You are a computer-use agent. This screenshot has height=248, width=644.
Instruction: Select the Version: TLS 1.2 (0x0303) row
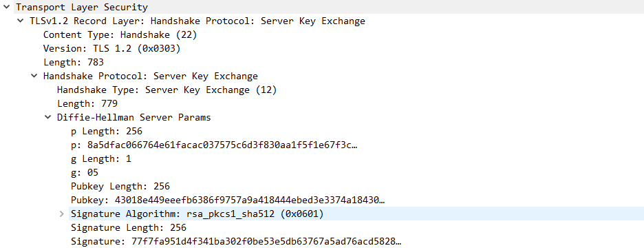[x=111, y=48]
